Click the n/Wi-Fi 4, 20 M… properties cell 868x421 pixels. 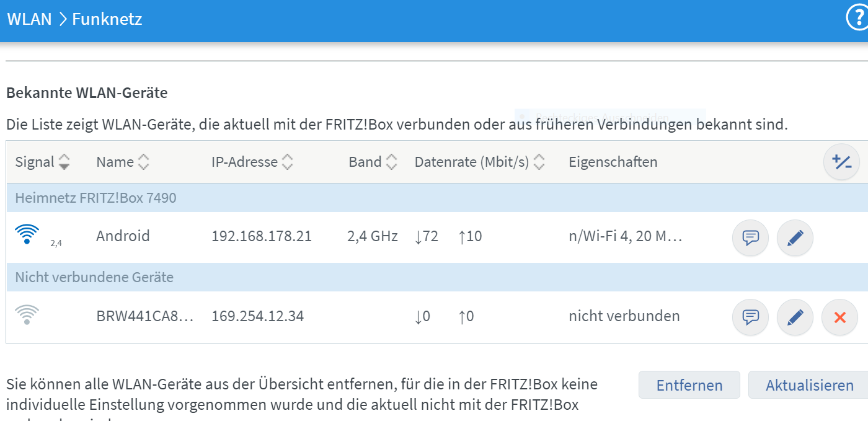coord(626,236)
